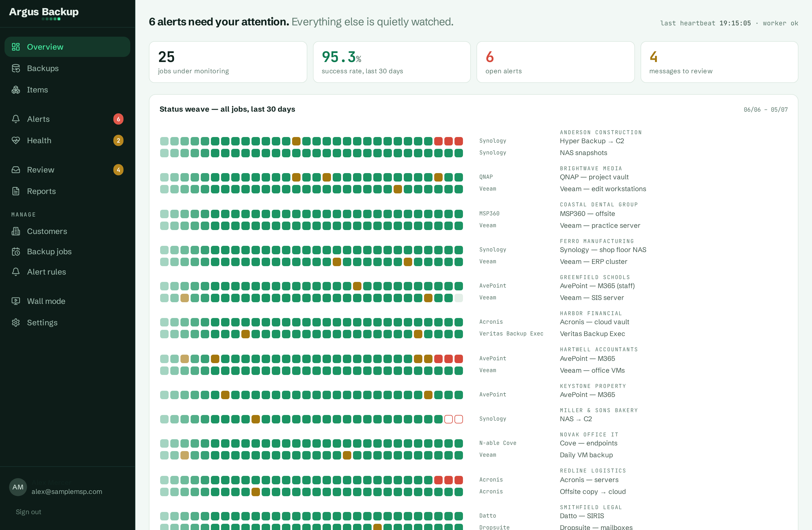
Task: Open the Backups database icon
Action: 16,68
